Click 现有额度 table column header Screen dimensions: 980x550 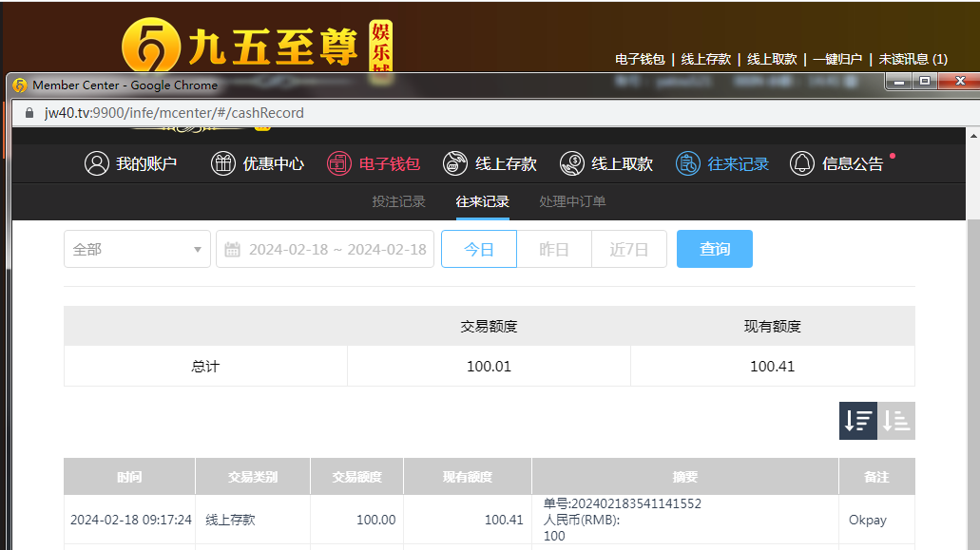[x=468, y=476]
